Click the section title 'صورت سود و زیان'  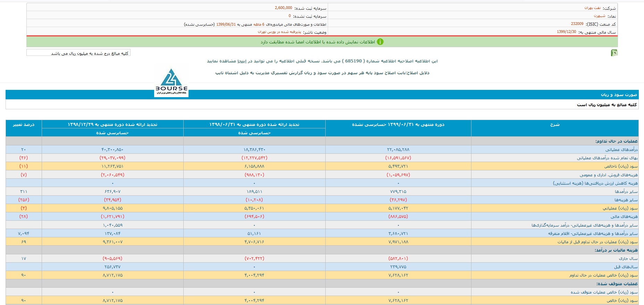(619, 95)
